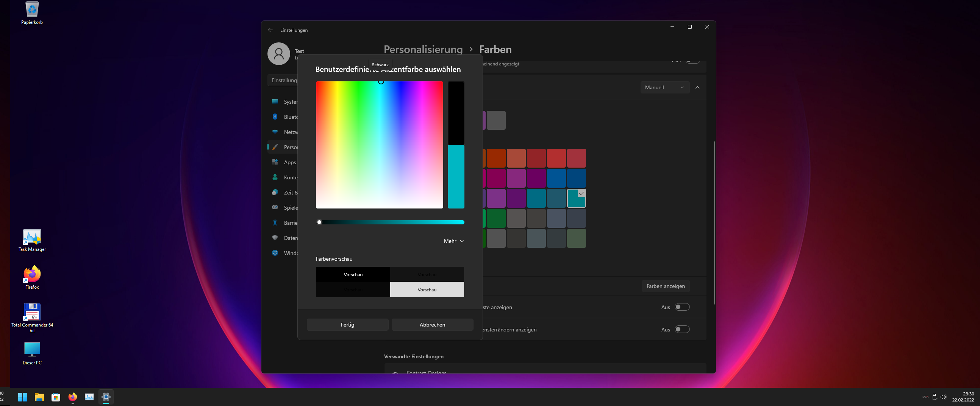Open the Windows Update settings category
Screen dimensions: 980x406
click(x=283, y=253)
